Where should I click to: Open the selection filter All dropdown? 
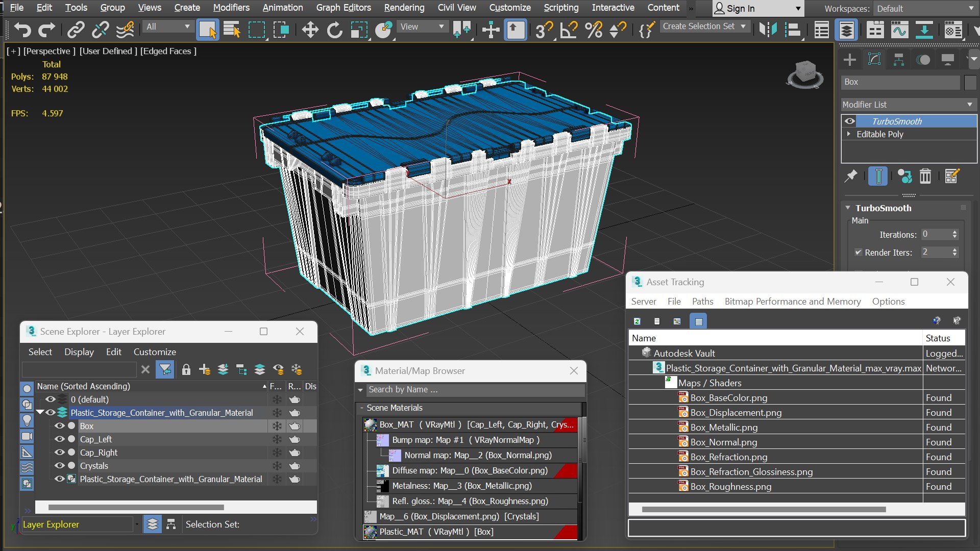tap(168, 27)
